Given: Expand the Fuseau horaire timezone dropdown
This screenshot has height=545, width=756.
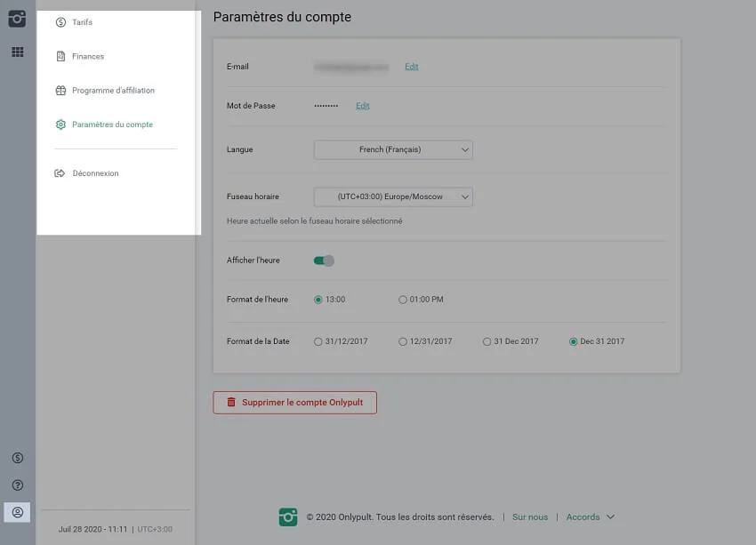Looking at the screenshot, I should click(x=393, y=196).
